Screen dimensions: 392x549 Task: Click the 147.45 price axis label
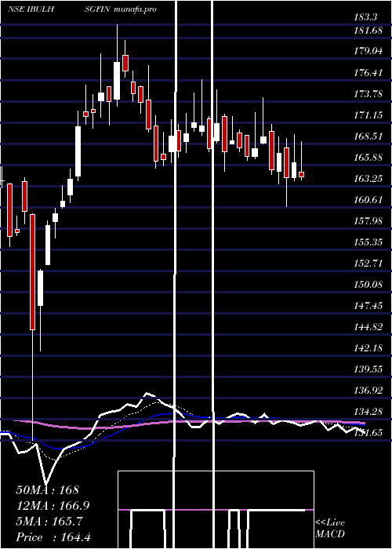[x=368, y=306]
